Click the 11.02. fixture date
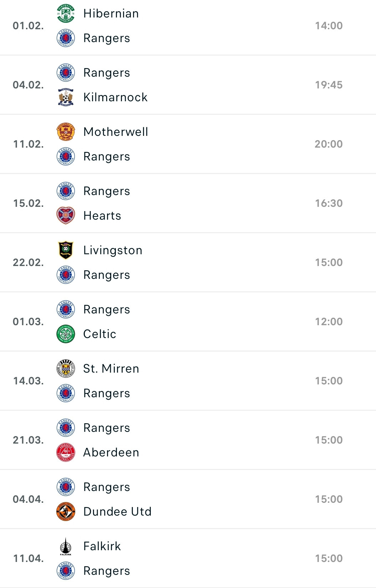376x588 pixels. (28, 144)
